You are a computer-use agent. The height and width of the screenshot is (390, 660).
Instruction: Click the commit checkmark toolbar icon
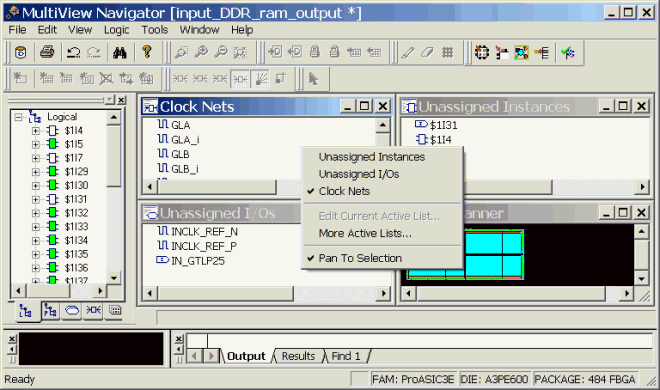[567, 52]
